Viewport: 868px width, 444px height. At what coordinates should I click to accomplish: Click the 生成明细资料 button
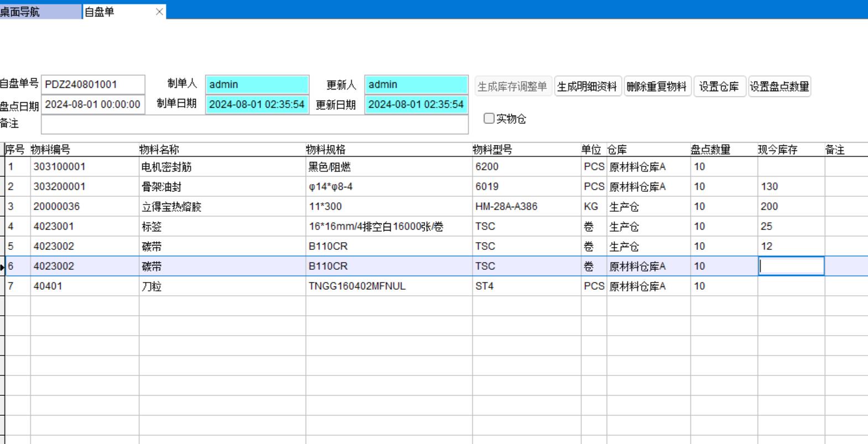588,87
